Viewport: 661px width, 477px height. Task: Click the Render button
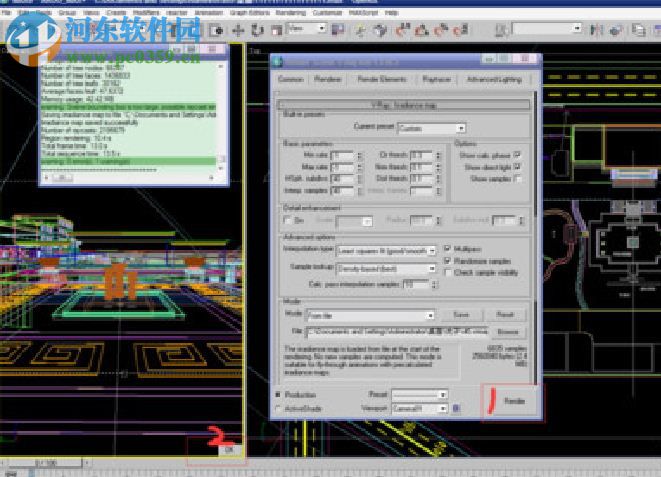point(514,401)
